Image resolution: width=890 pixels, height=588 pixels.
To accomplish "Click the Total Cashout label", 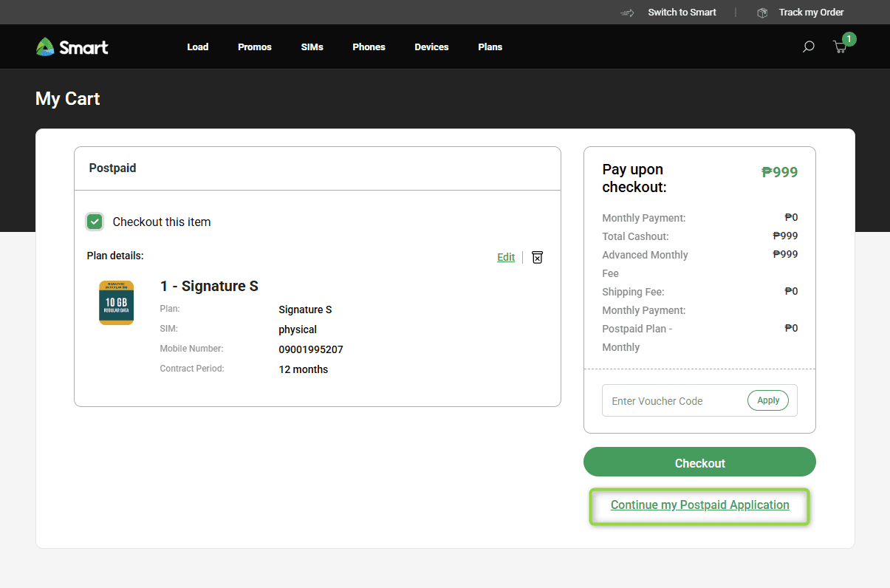I will (635, 236).
